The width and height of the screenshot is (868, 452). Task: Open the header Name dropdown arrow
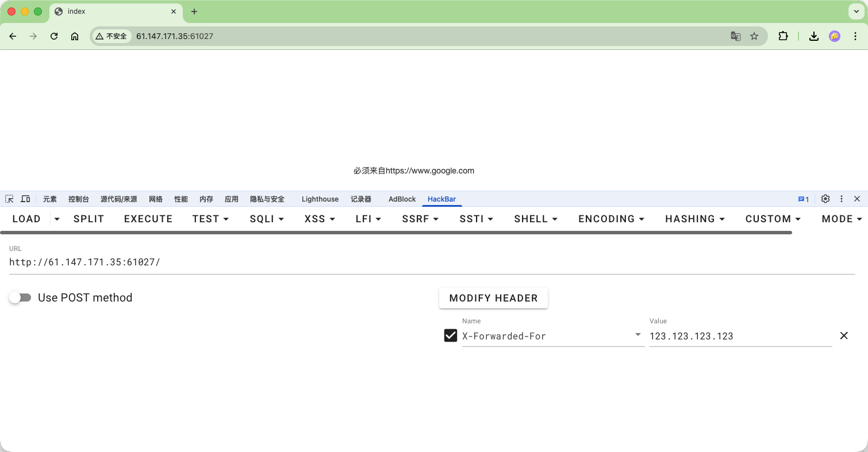[x=638, y=335]
